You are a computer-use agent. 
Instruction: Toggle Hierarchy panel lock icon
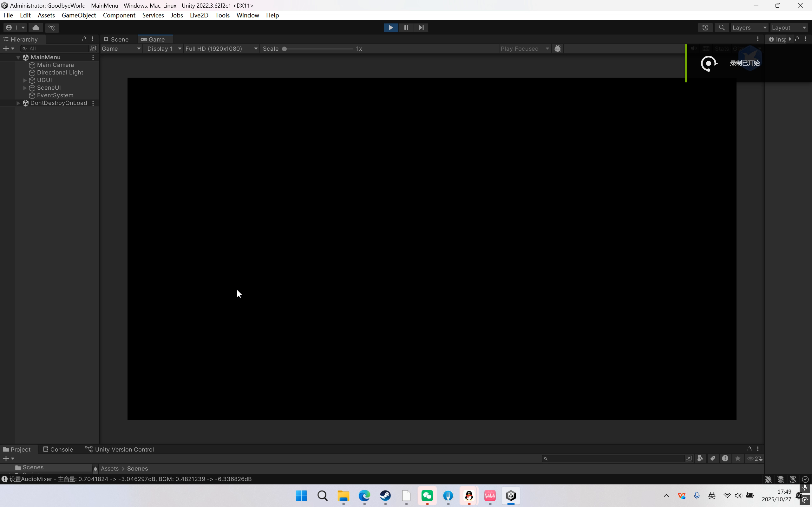pos(84,39)
